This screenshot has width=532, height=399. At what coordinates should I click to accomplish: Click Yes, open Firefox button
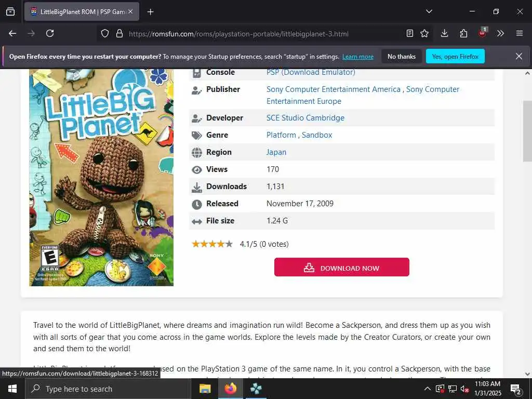coord(455,56)
